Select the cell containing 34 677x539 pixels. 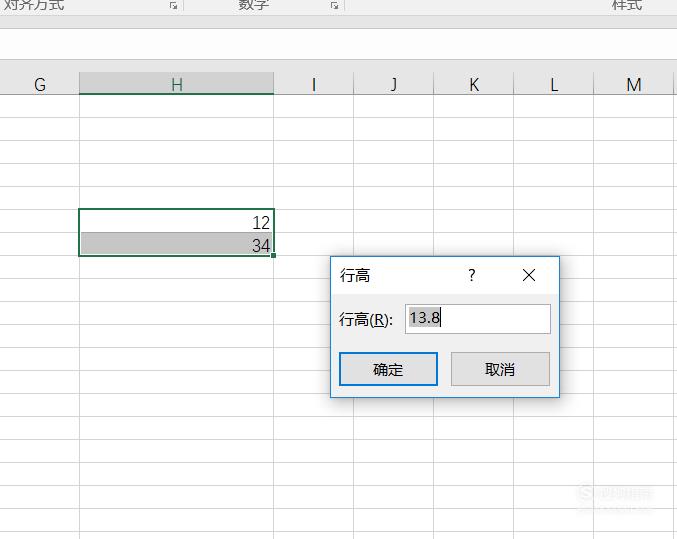pos(177,244)
